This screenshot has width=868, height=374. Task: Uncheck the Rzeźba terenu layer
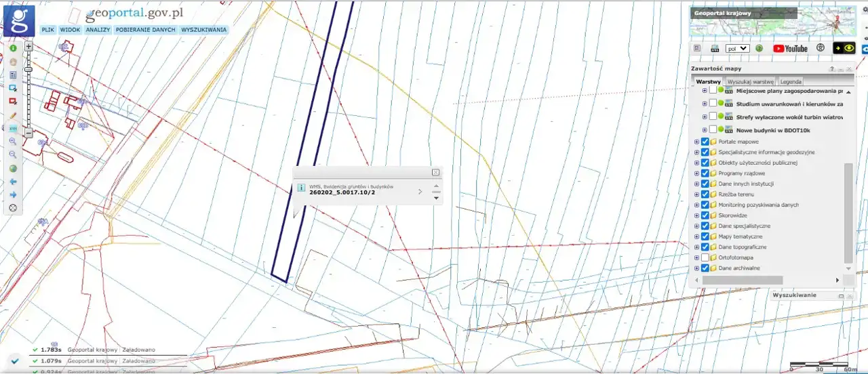pos(705,194)
